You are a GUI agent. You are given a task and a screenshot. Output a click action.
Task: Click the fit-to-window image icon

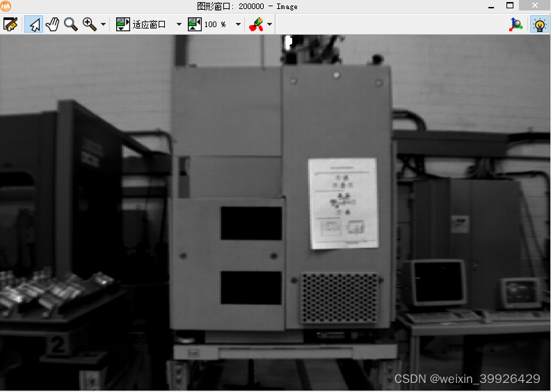123,24
